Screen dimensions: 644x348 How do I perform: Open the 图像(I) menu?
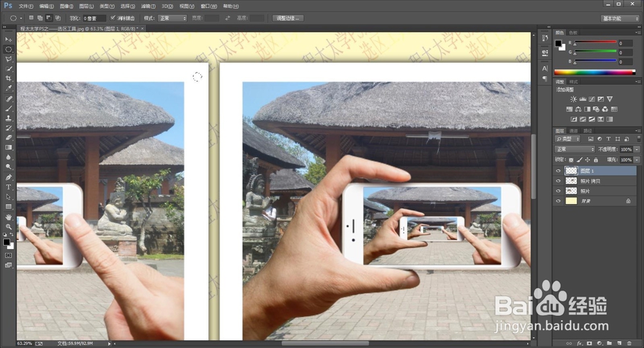pyautogui.click(x=66, y=6)
